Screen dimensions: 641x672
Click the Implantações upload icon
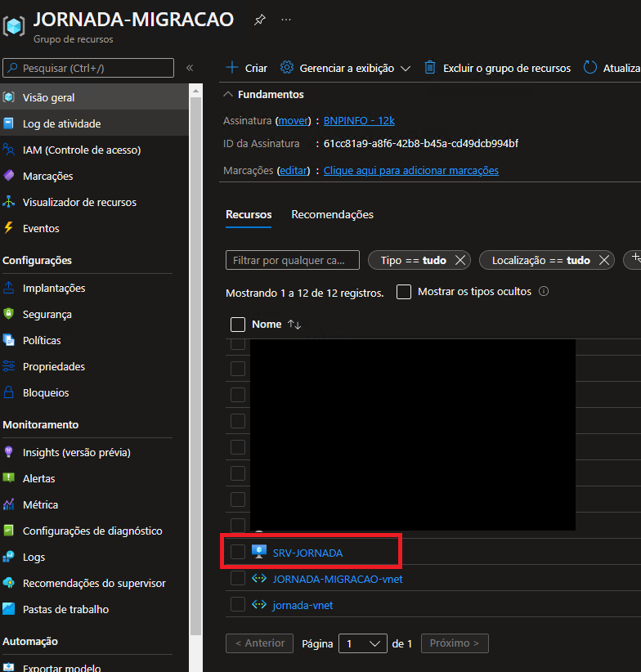[x=8, y=288]
